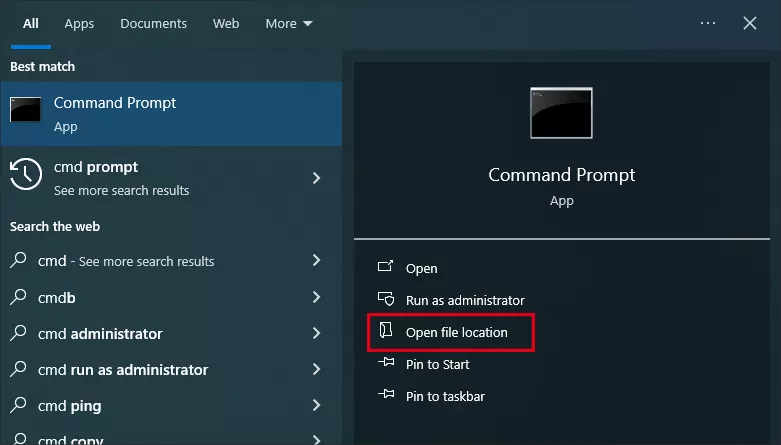Image resolution: width=781 pixels, height=445 pixels.
Task: Open the three-dot options menu
Action: pos(708,23)
